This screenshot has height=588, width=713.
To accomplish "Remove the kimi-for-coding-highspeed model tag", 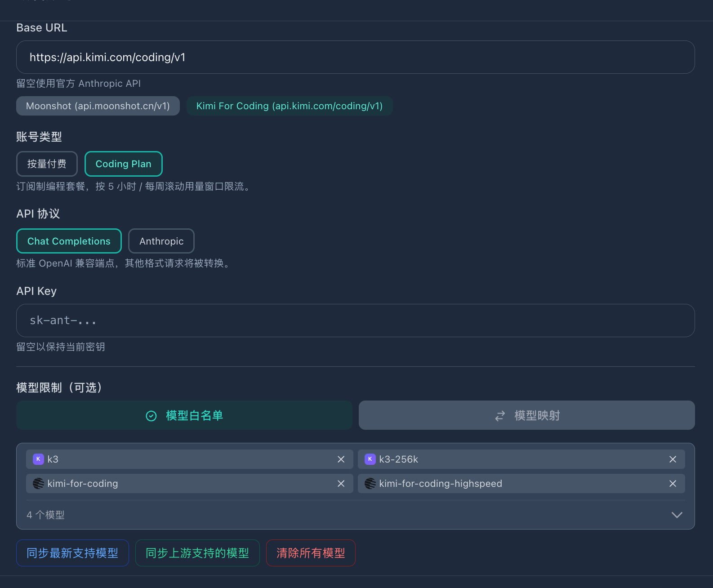I will 673,484.
